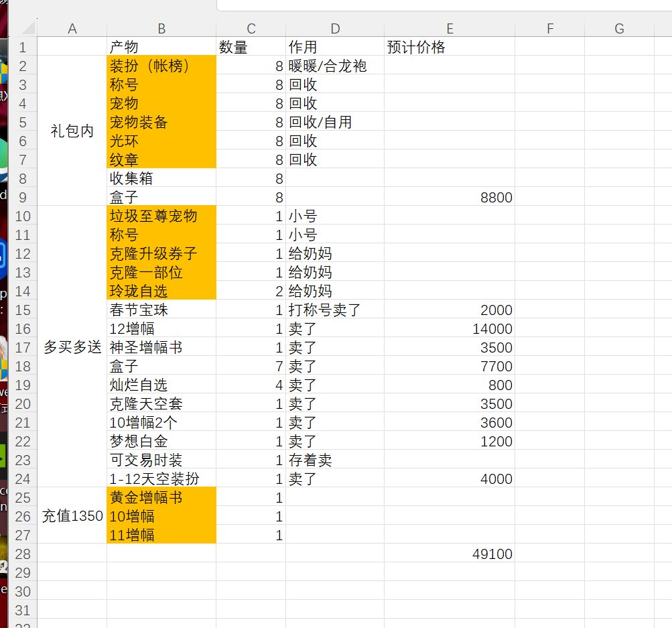The image size is (672, 628).
Task: Click the price cell 2000
Action: (x=450, y=310)
